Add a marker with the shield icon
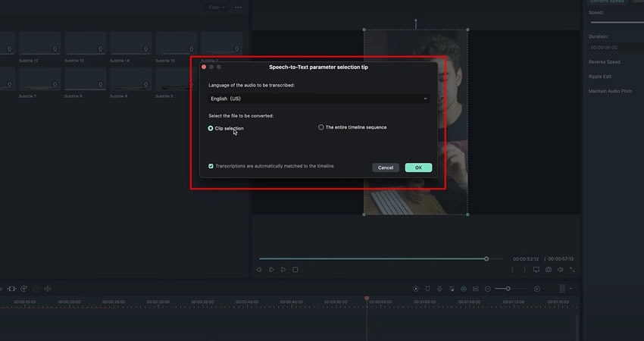Image resolution: width=644 pixels, height=341 pixels. click(427, 289)
